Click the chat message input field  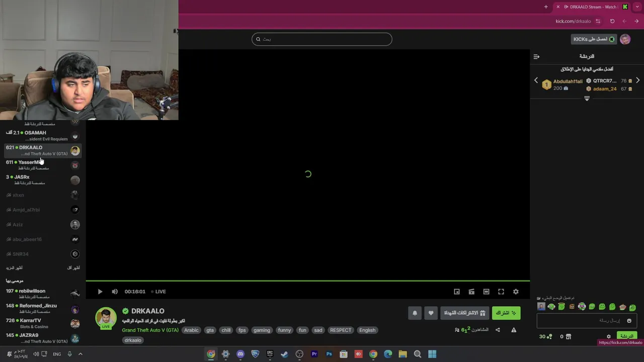pos(587,320)
